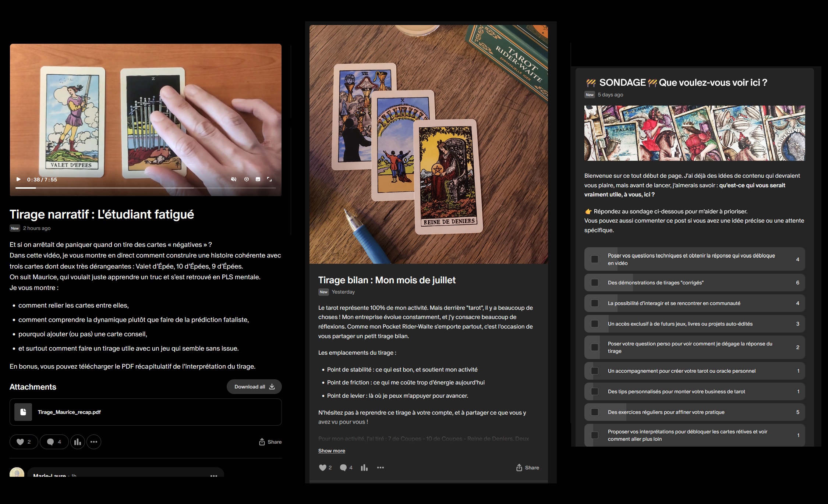This screenshot has height=504, width=828.
Task: Click the vote count 6 for tirages corrigés
Action: (x=798, y=283)
